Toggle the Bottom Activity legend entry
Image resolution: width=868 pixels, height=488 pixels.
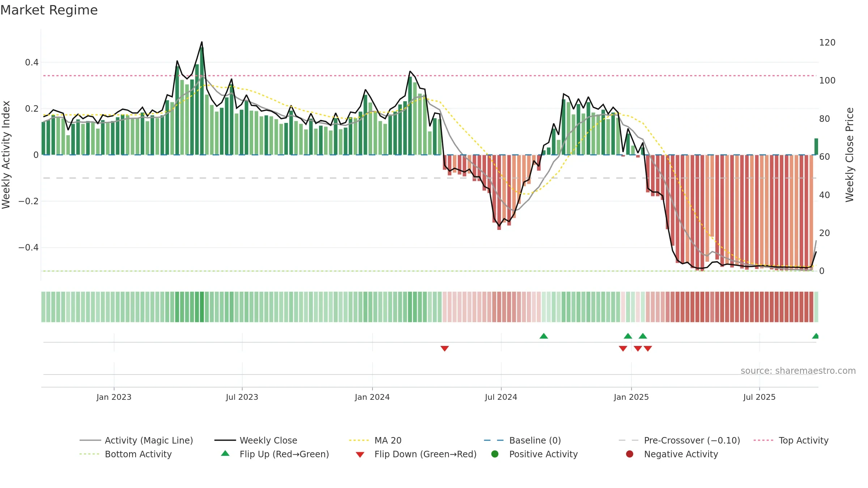[125, 454]
